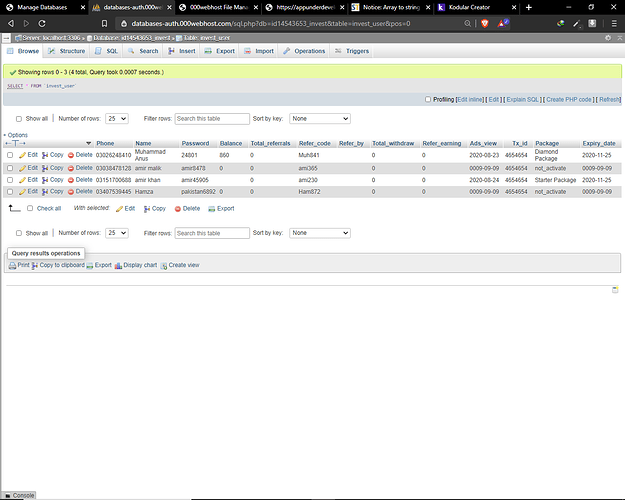The height and width of the screenshot is (500, 625).
Task: Click Copy icon for Muhammad Anus row
Action: (45, 155)
